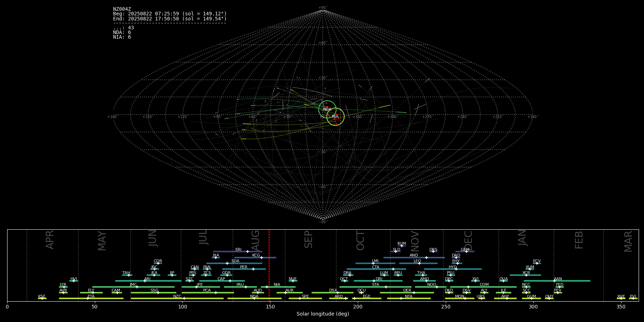Image resolution: width=644 pixels, height=322 pixels.
Task: Click the HYD shower label
Action: point(453,267)
